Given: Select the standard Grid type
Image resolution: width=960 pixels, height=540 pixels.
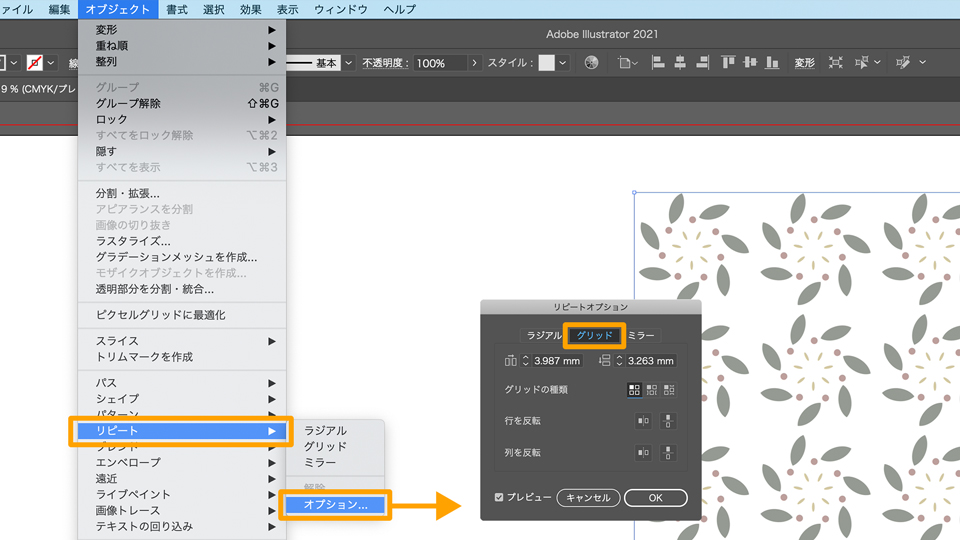Looking at the screenshot, I should 634,389.
